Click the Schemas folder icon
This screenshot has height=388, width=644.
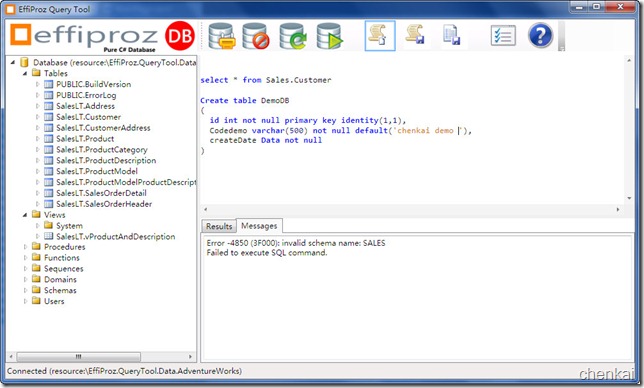(x=37, y=290)
